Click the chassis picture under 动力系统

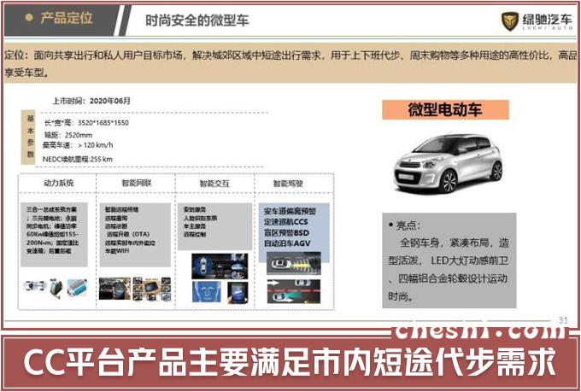34,286
